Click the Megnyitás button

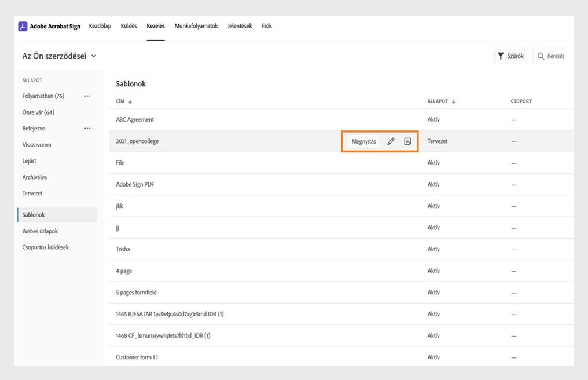click(364, 141)
